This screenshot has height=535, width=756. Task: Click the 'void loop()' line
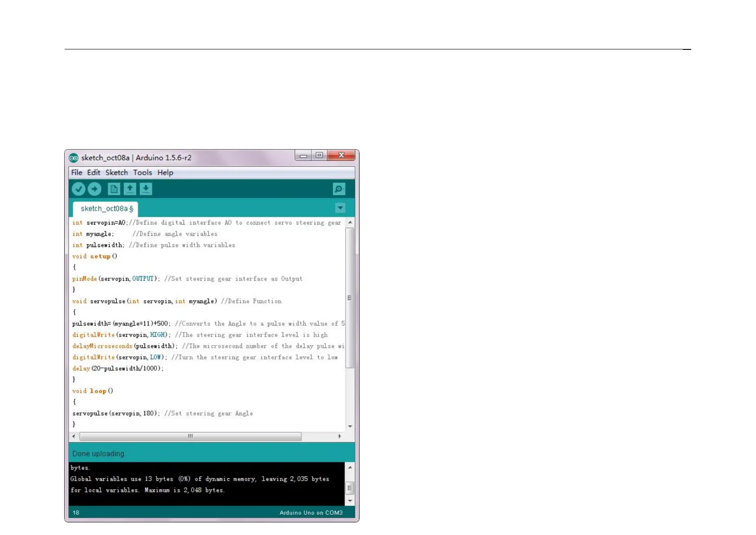(x=93, y=391)
